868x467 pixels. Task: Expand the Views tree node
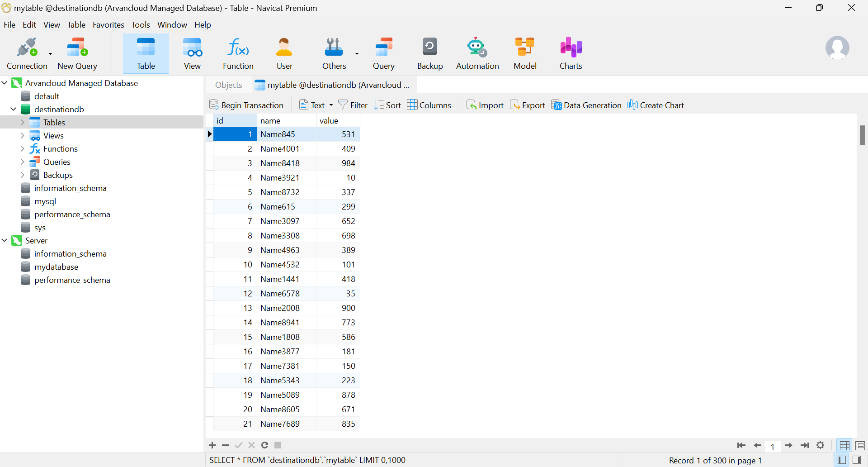coord(23,135)
